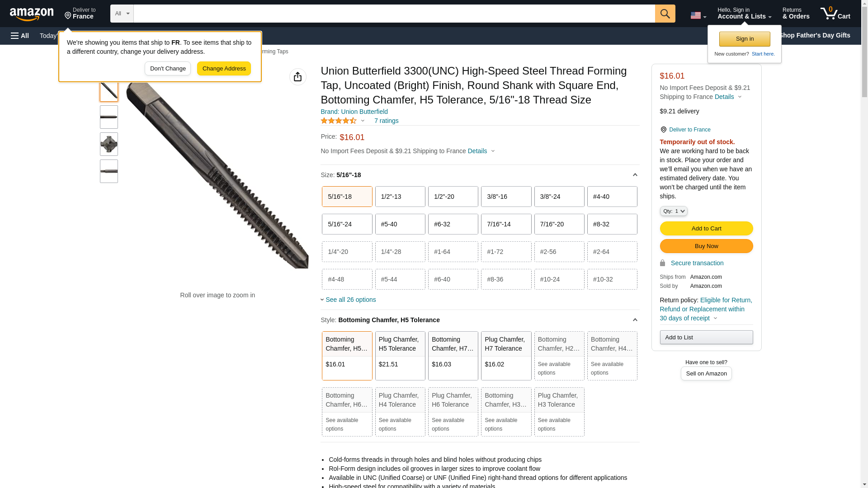The width and height of the screenshot is (868, 488).
Task: Open Returns & Orders
Action: click(x=795, y=14)
